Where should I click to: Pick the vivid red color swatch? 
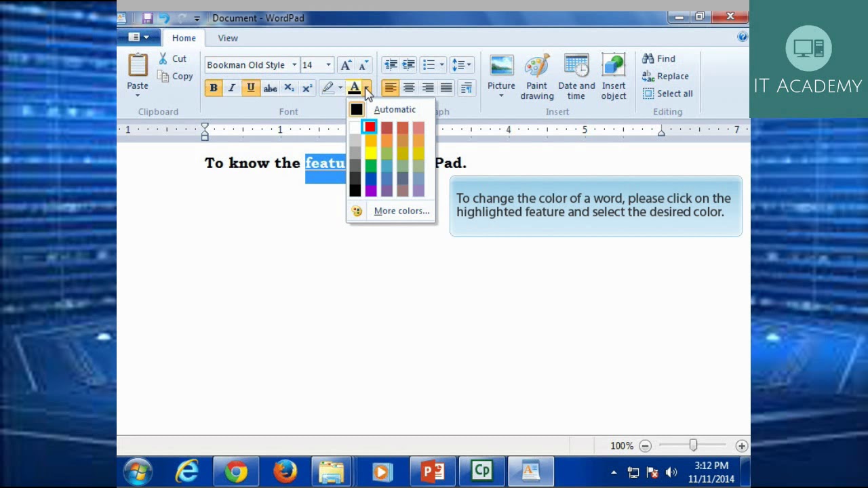point(370,127)
